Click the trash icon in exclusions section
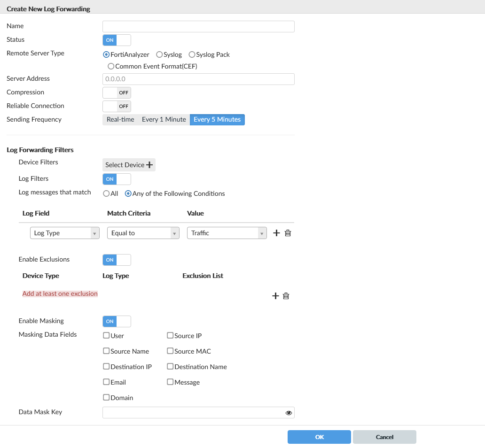Viewport: 485px width, 448px height. (x=286, y=296)
